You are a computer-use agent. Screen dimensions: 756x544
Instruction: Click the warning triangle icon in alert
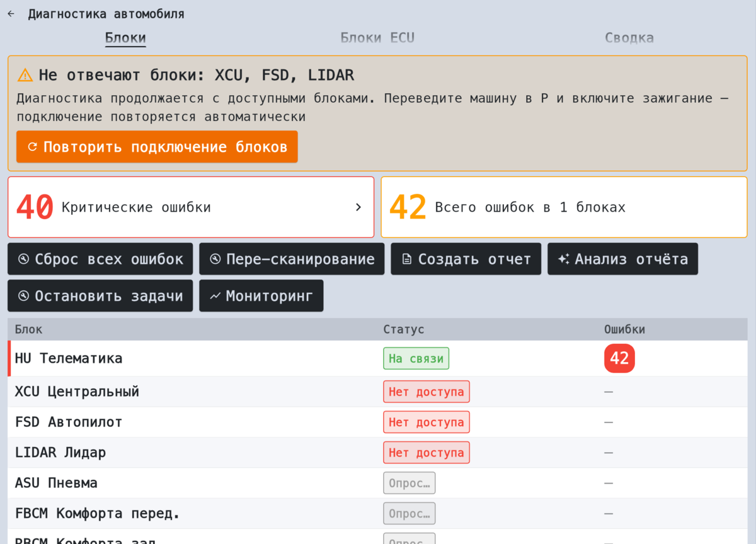(x=25, y=76)
